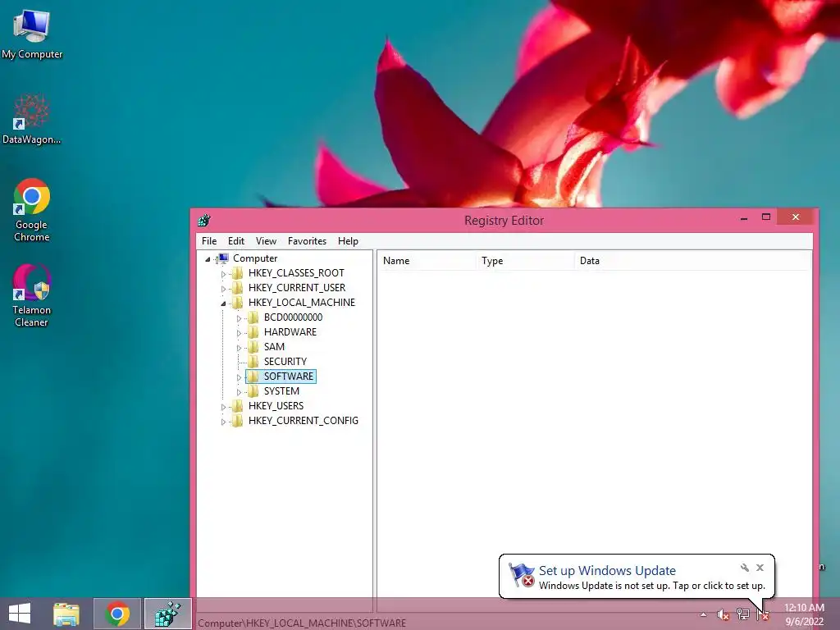840x630 pixels.
Task: Sort by the Name column header
Action: point(427,261)
